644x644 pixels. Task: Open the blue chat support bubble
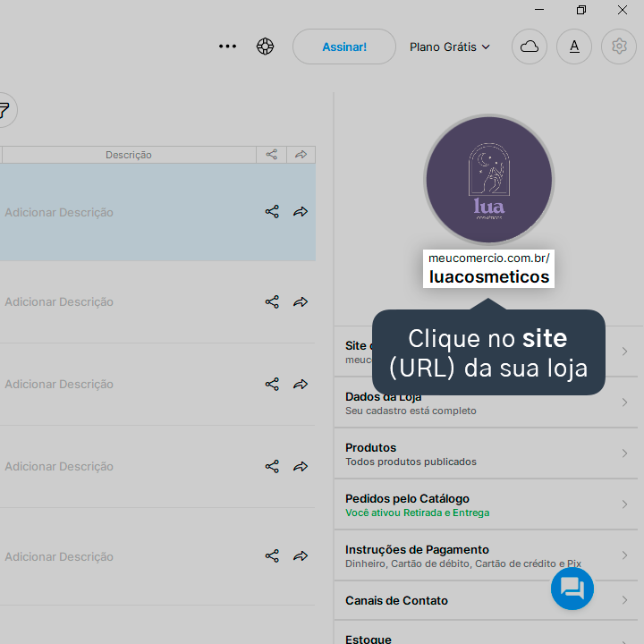click(x=572, y=589)
